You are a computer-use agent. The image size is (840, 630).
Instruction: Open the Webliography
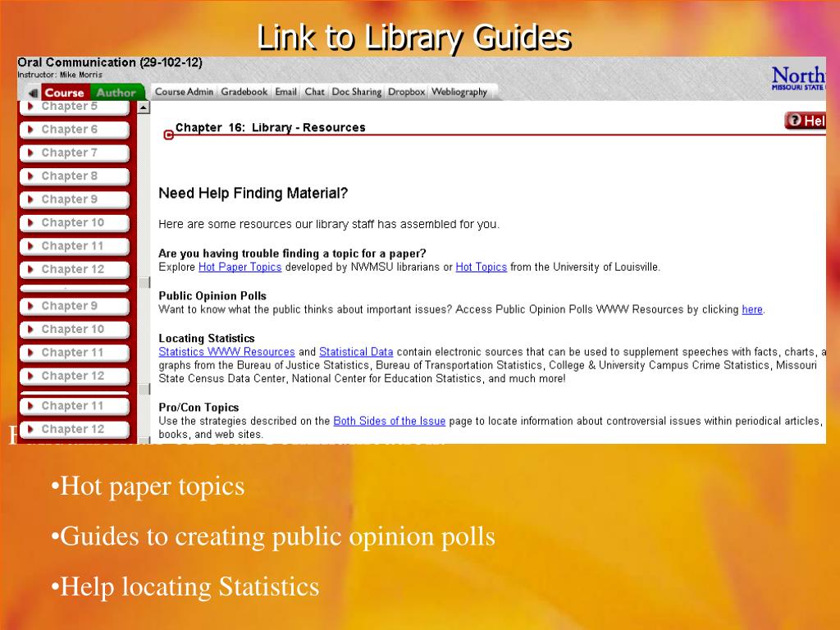459,92
